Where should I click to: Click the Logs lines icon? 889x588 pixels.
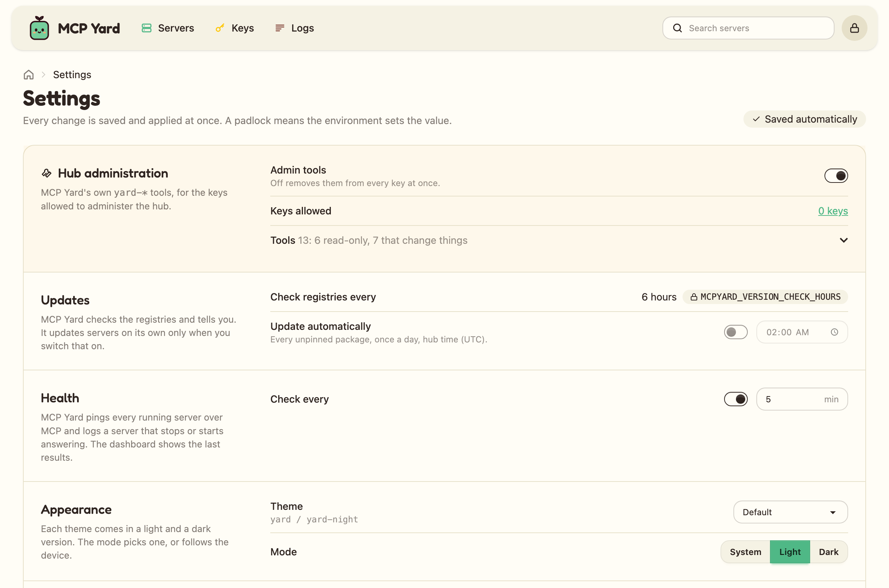coord(280,28)
